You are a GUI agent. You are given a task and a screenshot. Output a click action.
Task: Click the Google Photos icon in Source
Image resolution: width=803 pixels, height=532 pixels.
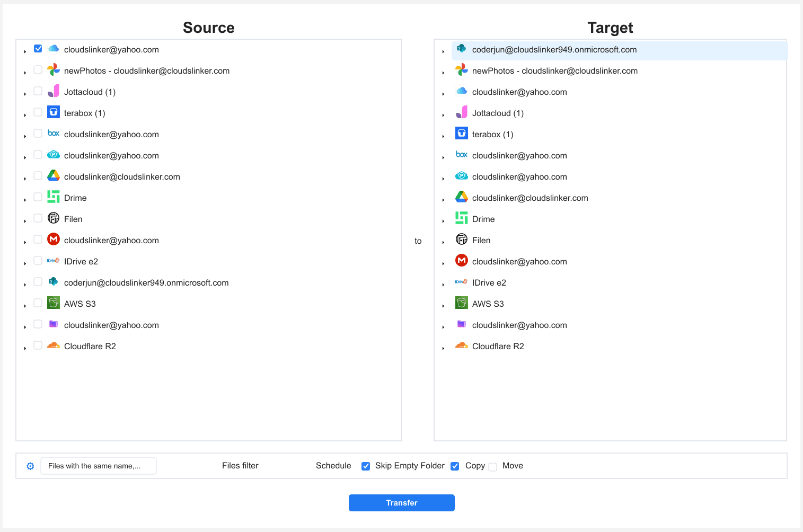(x=54, y=69)
